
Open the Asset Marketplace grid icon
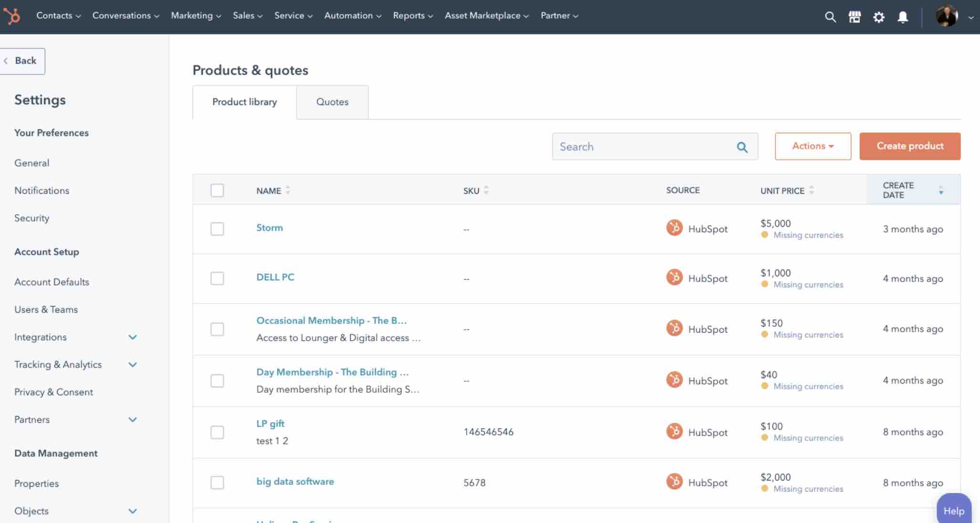[x=855, y=17]
